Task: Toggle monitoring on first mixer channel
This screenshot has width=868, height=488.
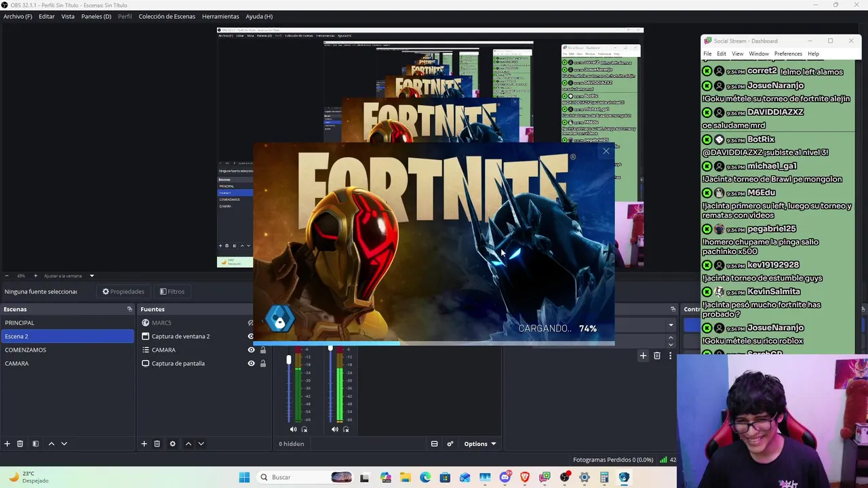Action: pos(304,429)
